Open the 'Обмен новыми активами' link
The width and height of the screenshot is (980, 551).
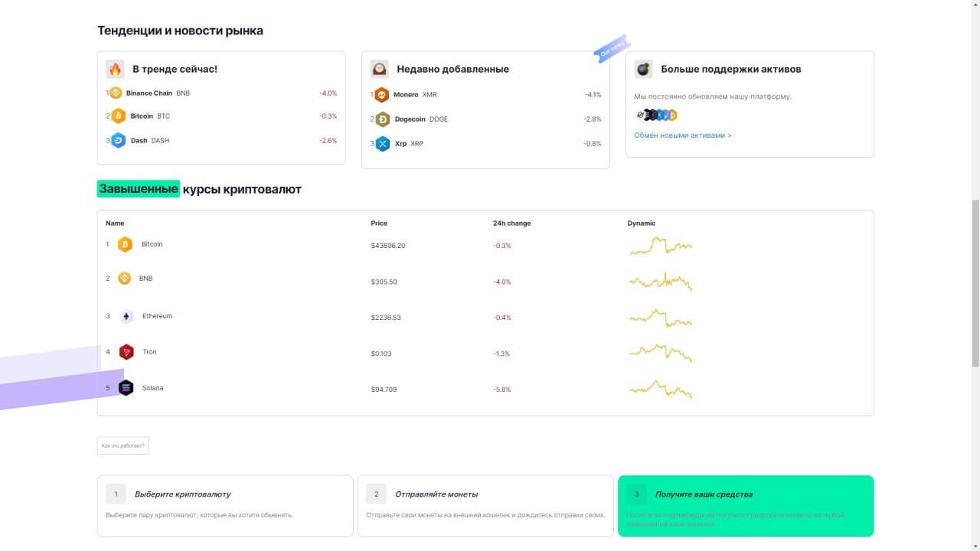click(682, 135)
